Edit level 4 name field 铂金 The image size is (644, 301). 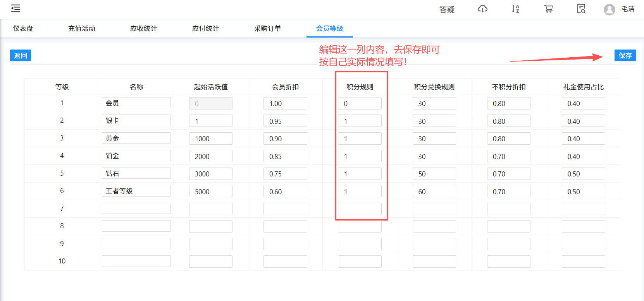point(136,156)
